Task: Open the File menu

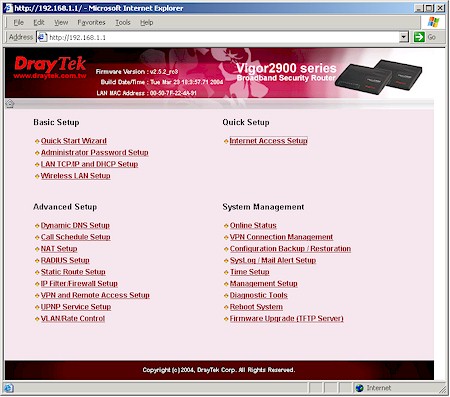Action: [x=18, y=22]
